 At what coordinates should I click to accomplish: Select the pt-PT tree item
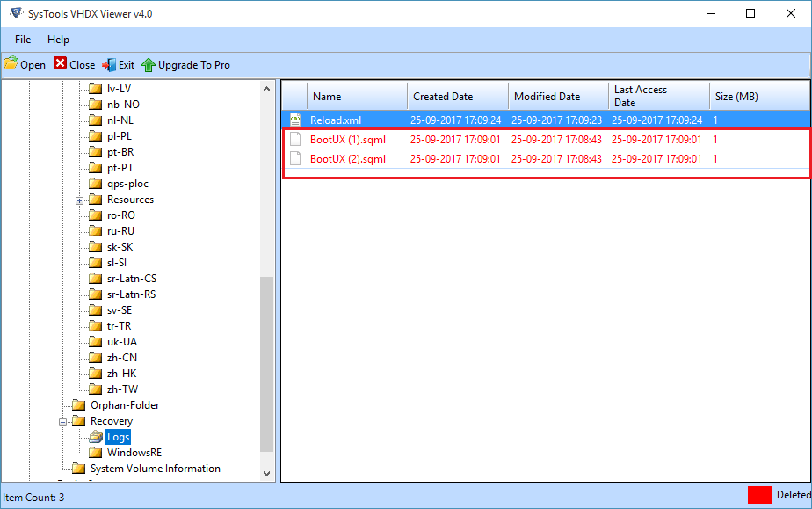[120, 168]
